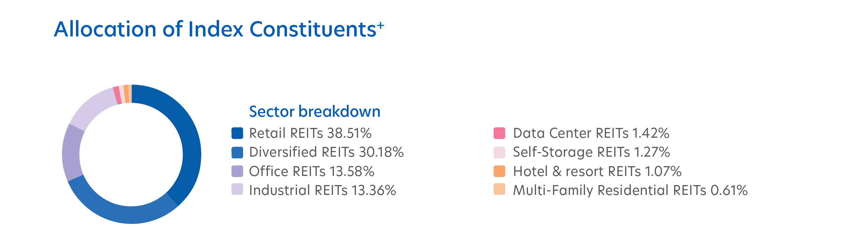Click the Self-Storage REITs light pink swatch
868x252 pixels.
pyautogui.click(x=499, y=152)
